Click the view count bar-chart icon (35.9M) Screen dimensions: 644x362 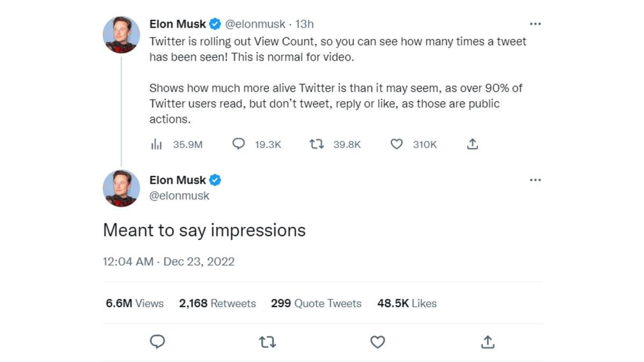click(156, 144)
